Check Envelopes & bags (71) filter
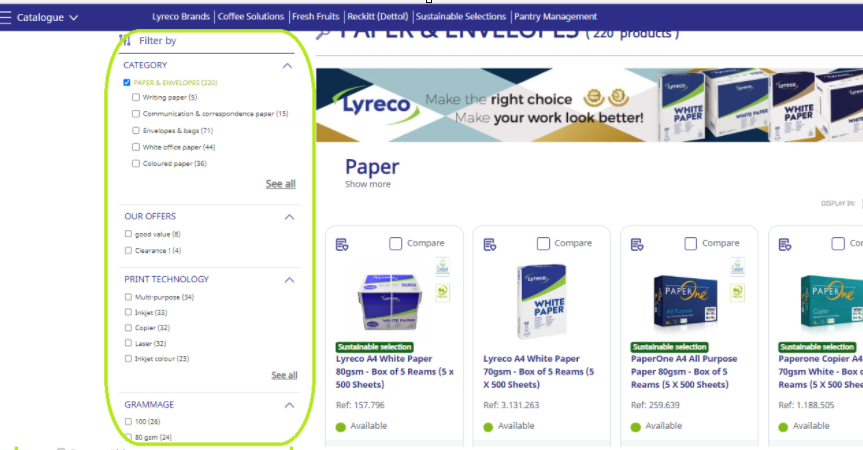The height and width of the screenshot is (450, 863). 136,130
